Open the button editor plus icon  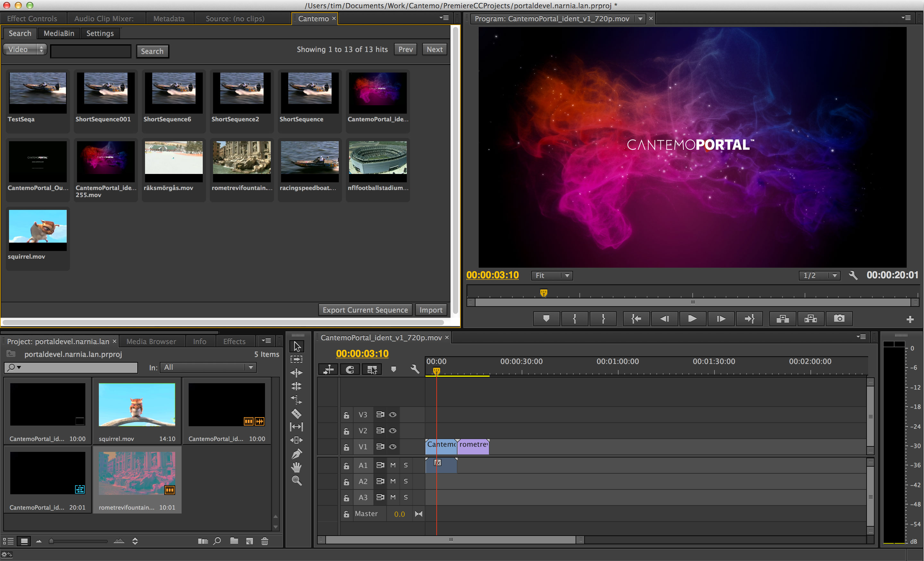pos(910,319)
